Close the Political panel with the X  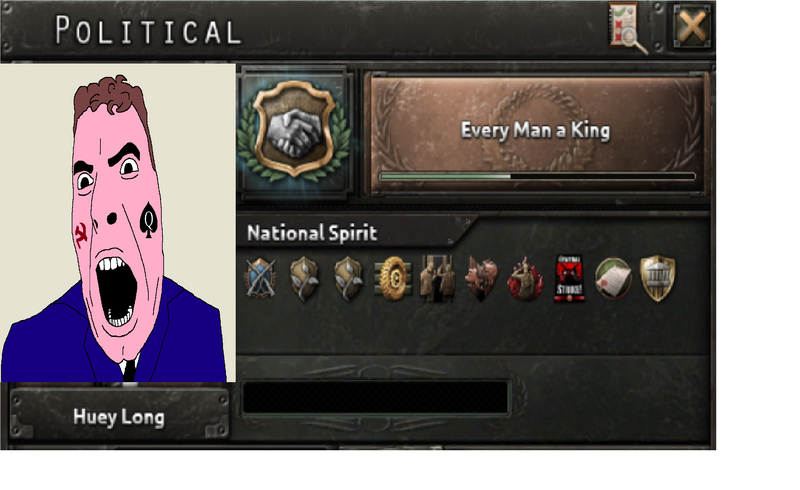(x=692, y=26)
